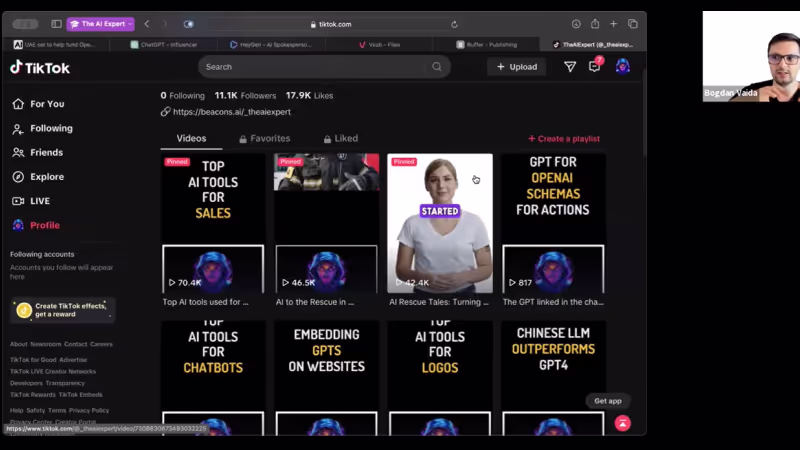Open Embedding GPTs on Websites video
The height and width of the screenshot is (450, 800).
point(327,378)
